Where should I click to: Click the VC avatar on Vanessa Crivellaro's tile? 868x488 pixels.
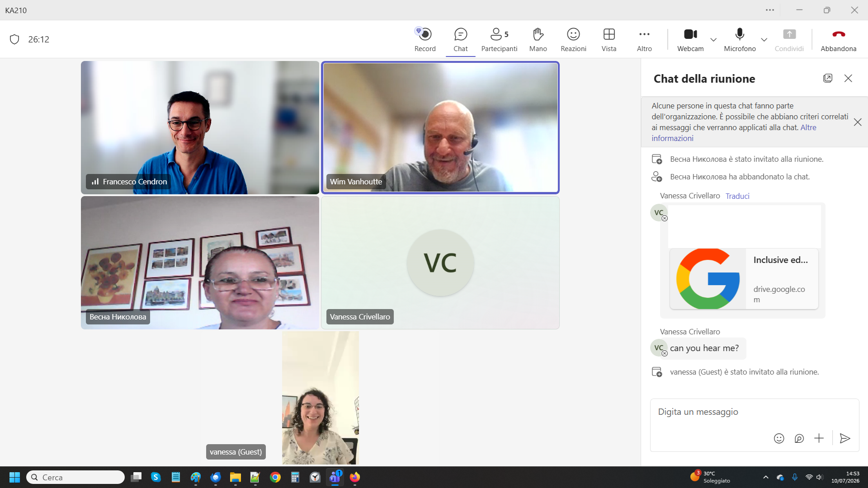440,263
